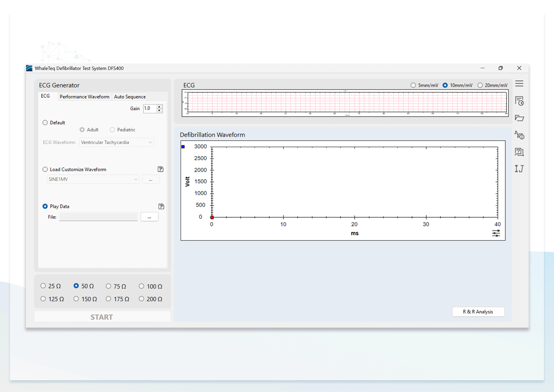Set ECG scale to 20mm/mV
This screenshot has height=392, width=554.
[480, 85]
